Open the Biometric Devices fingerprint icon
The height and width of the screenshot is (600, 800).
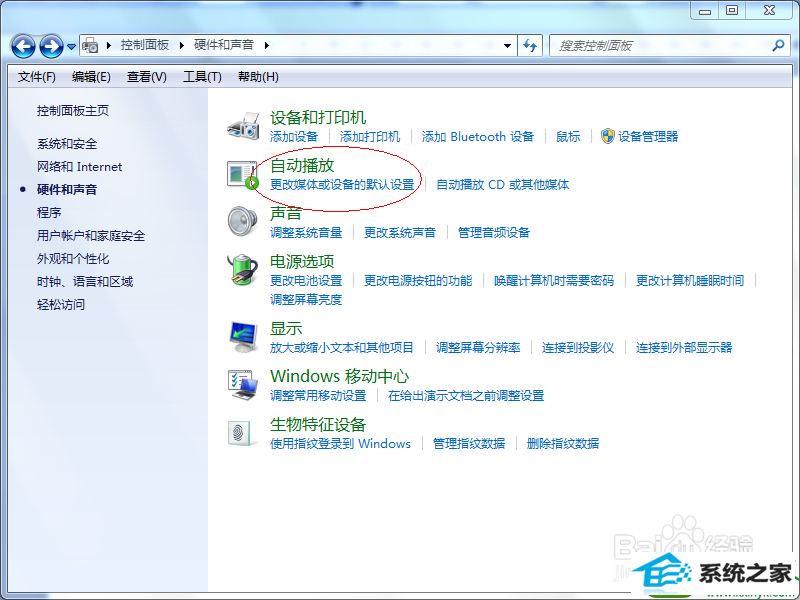click(240, 433)
